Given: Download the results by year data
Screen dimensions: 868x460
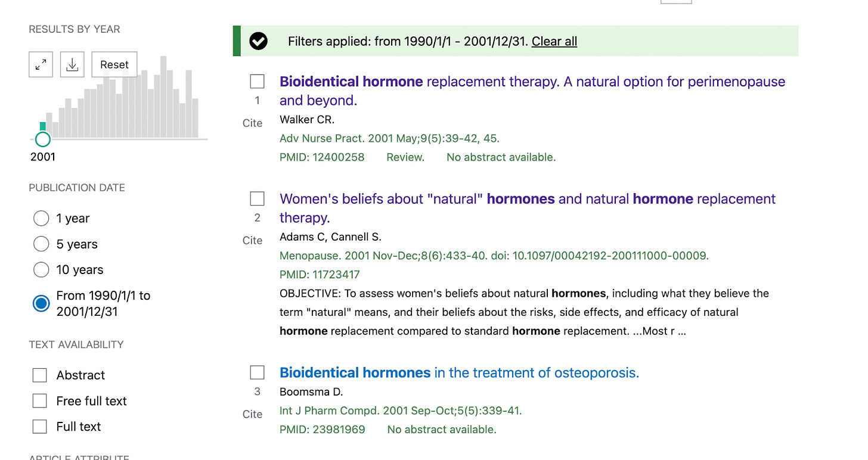Looking at the screenshot, I should coord(72,65).
